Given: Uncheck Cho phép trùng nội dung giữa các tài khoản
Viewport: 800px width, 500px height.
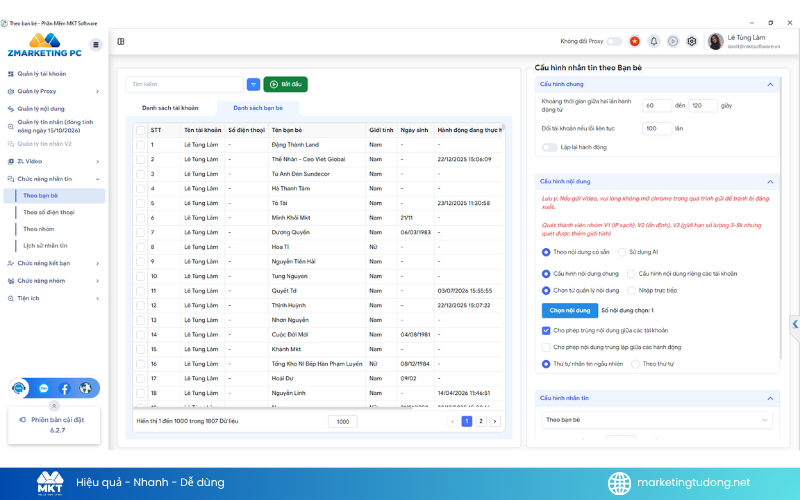Looking at the screenshot, I should pyautogui.click(x=546, y=331).
